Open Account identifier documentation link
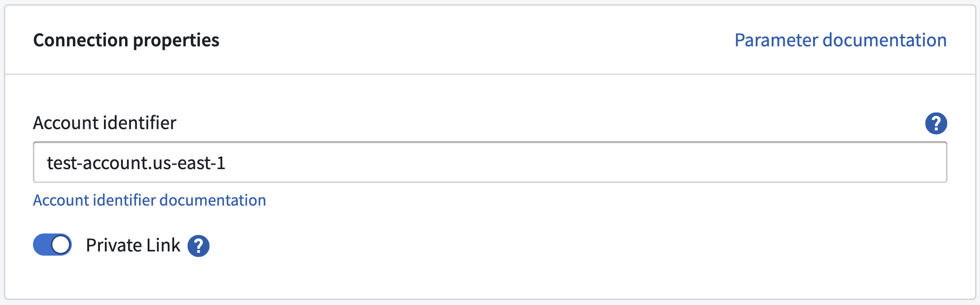Viewport: 980px width, 305px height. coord(149,200)
